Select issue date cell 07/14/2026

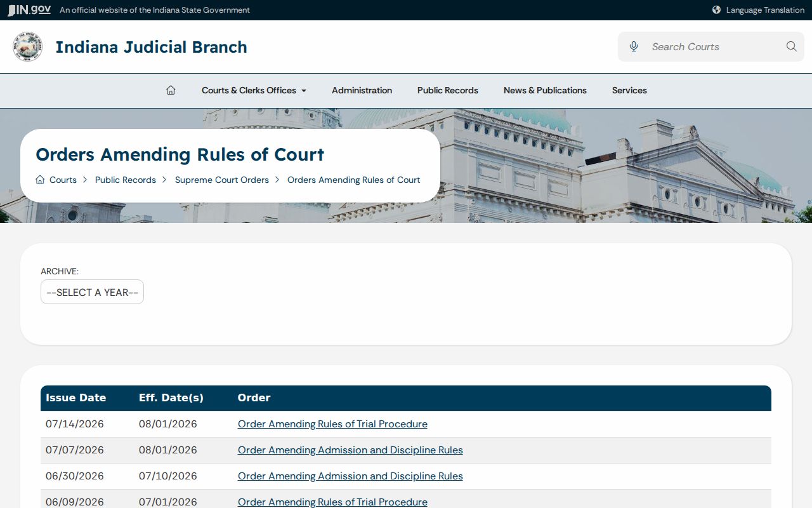(x=75, y=424)
